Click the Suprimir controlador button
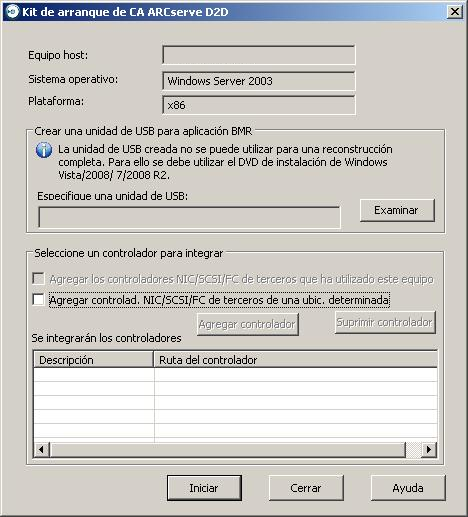 point(385,322)
